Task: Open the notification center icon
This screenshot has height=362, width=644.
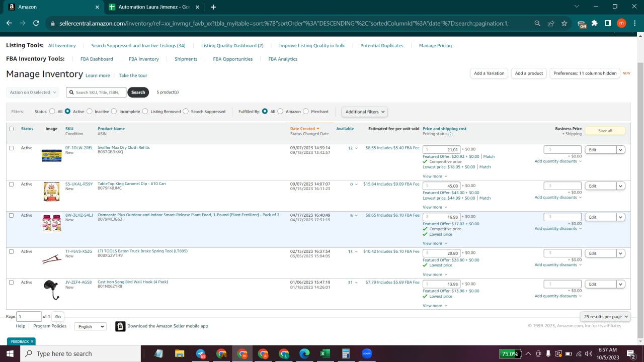Action: [x=630, y=353]
